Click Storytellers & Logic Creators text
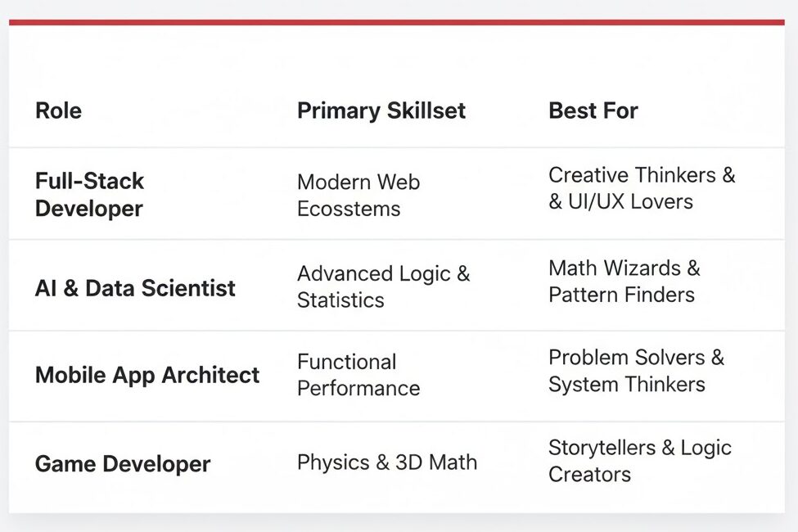 click(x=639, y=461)
